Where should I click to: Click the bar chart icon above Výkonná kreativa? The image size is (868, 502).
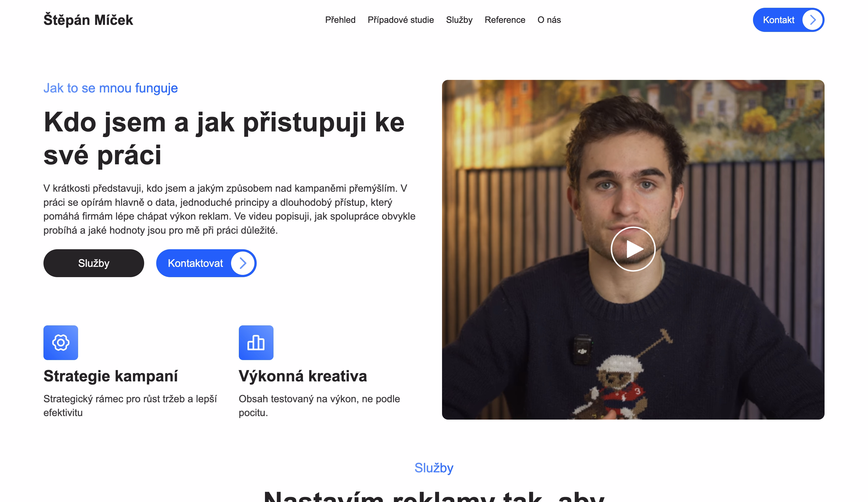click(x=256, y=342)
